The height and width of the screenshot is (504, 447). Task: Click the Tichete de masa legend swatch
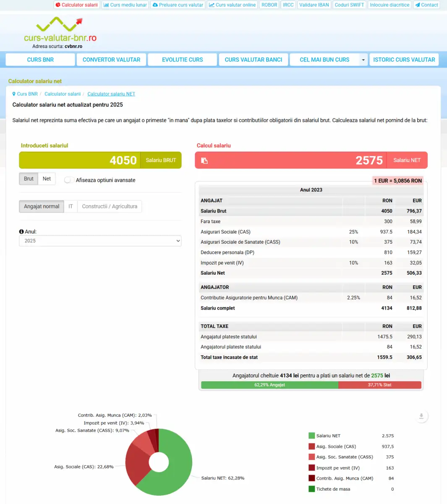tap(311, 489)
